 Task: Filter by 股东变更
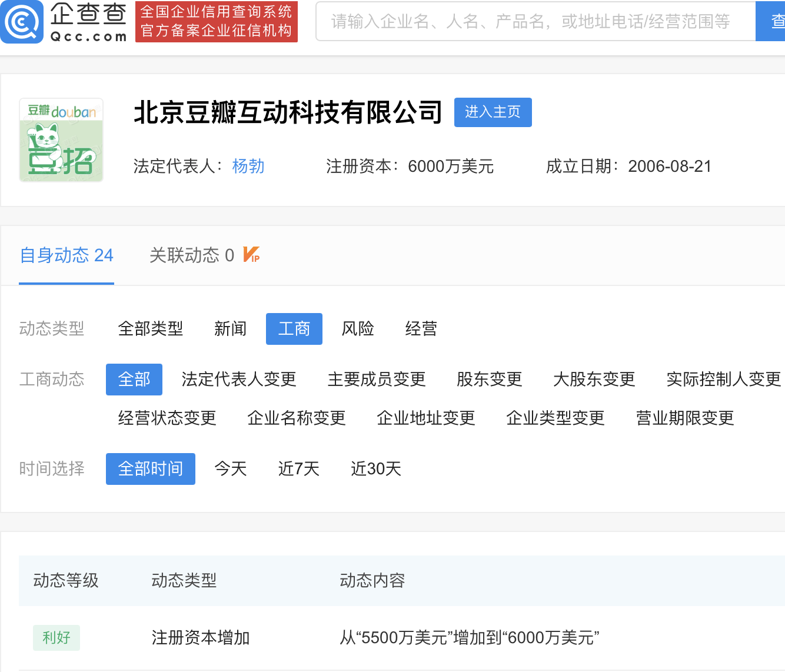(490, 380)
